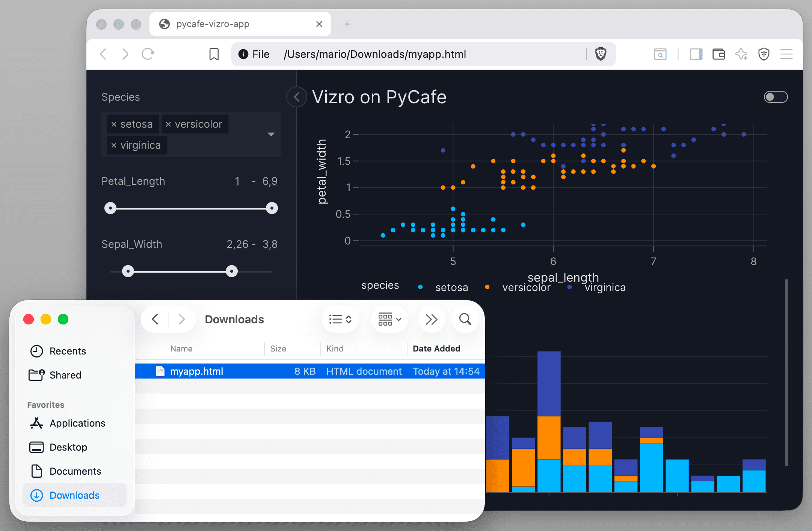Sort files by the Date Added column

click(x=436, y=348)
